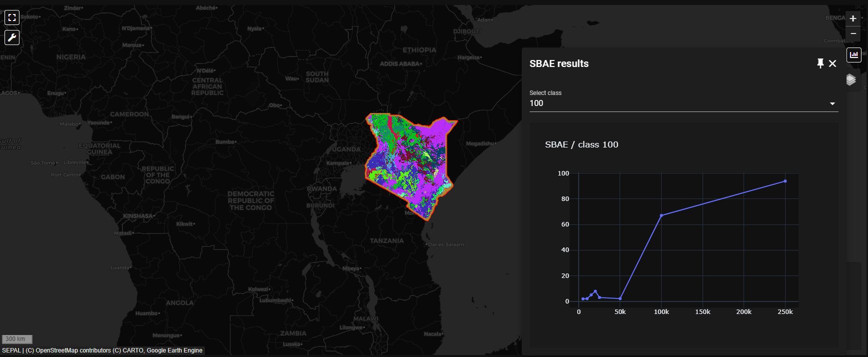Expand class dropdown arrow
868x357 pixels.
tap(833, 103)
